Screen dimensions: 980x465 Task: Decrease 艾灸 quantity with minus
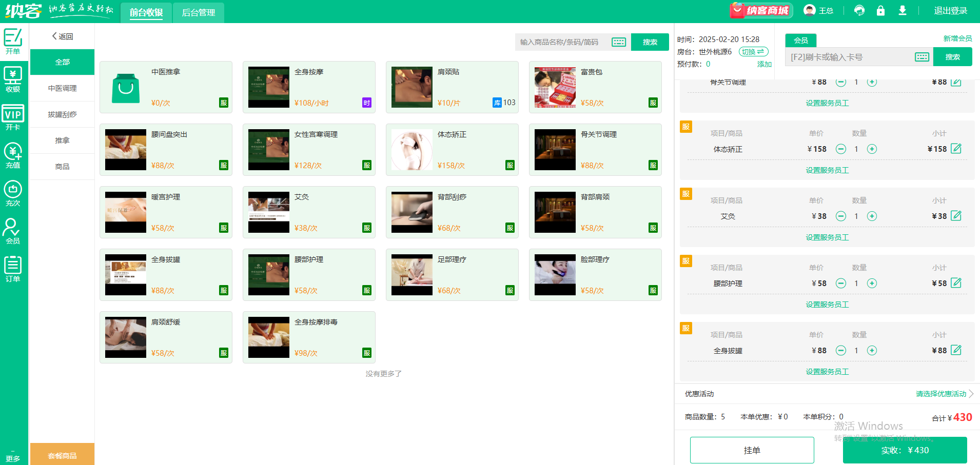[x=841, y=216]
